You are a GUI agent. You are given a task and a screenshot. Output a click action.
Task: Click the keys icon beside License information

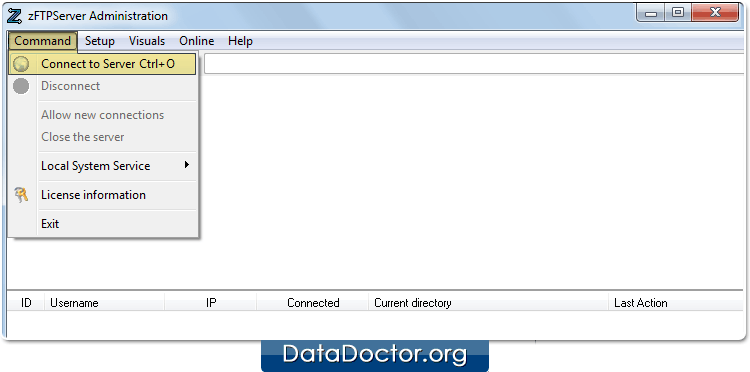click(21, 195)
